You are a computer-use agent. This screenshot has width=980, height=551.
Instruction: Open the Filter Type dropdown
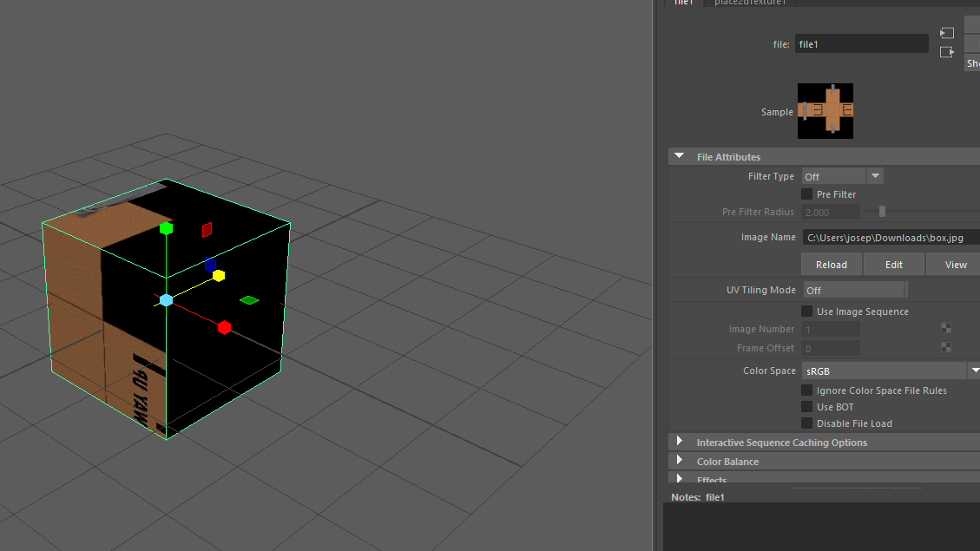875,176
